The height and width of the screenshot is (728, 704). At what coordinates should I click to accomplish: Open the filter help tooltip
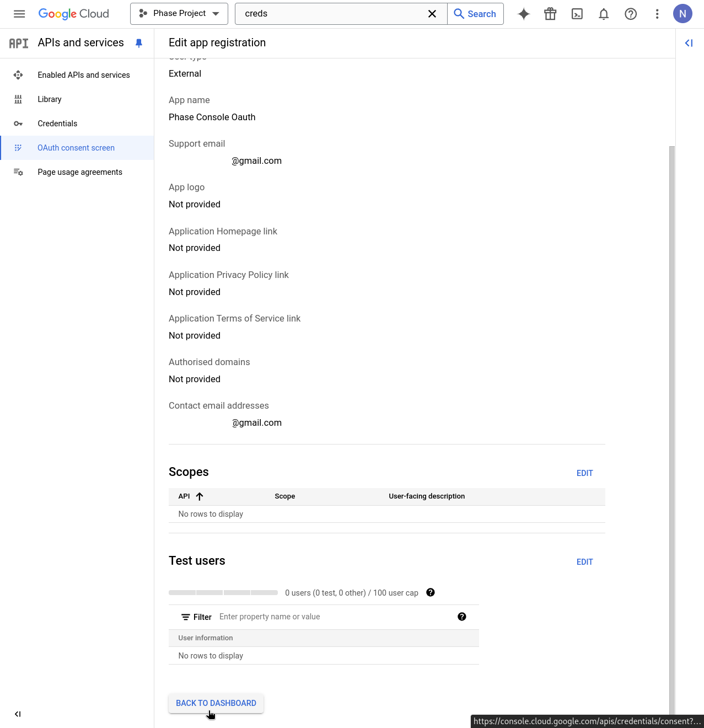click(461, 617)
